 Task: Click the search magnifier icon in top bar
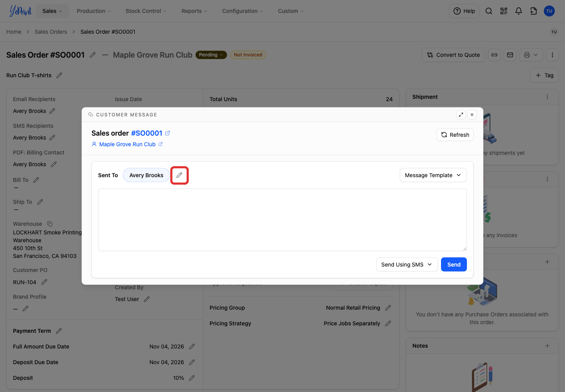[x=489, y=11]
